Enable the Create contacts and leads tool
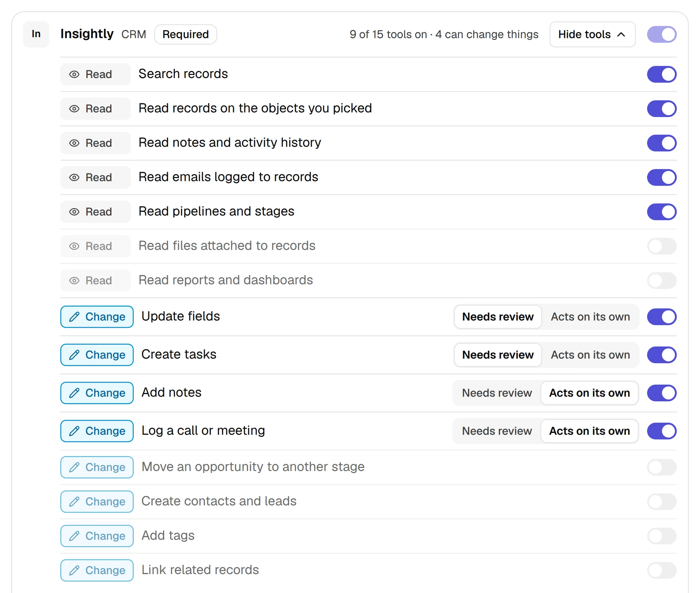 (x=661, y=502)
